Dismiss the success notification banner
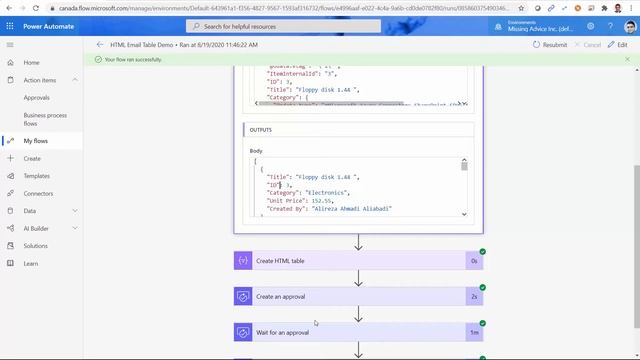The height and width of the screenshot is (360, 640). point(627,60)
